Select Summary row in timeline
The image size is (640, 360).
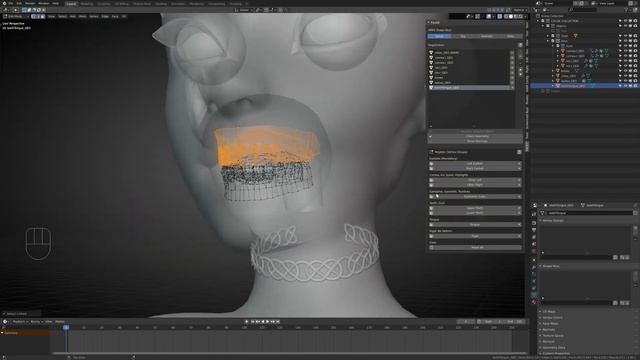25,333
